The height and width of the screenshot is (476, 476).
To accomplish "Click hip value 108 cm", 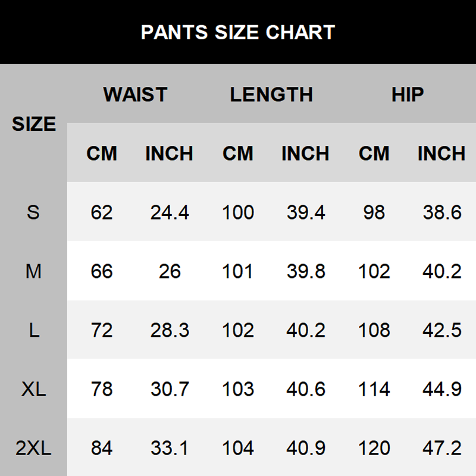I will coord(374,330).
